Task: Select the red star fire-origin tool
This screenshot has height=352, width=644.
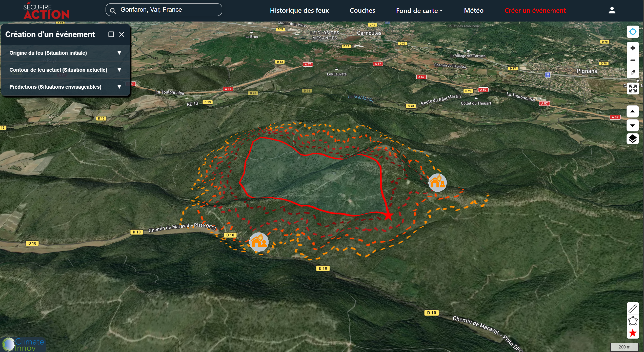Action: click(633, 333)
